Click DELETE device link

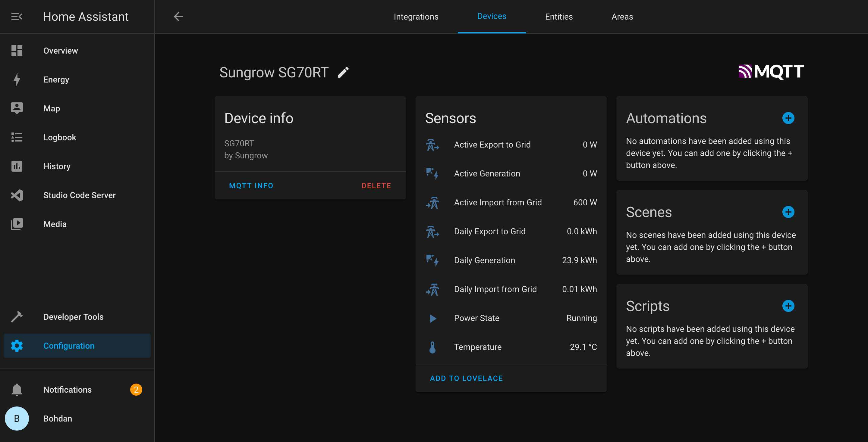pos(377,185)
